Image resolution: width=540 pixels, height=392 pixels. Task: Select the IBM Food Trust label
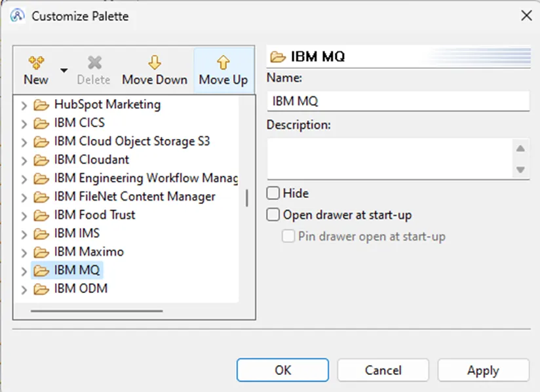click(95, 215)
